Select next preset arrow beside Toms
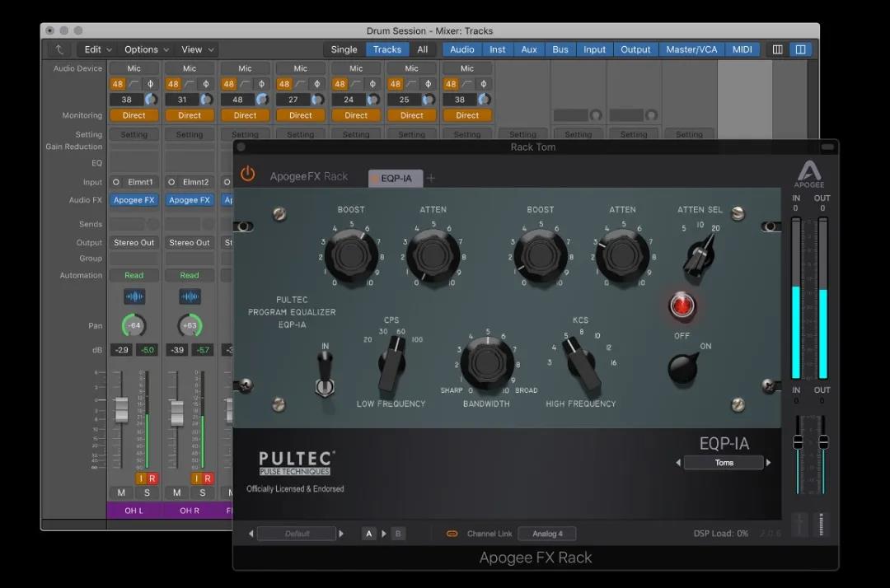Viewport: 890px width, 588px height. tap(769, 463)
